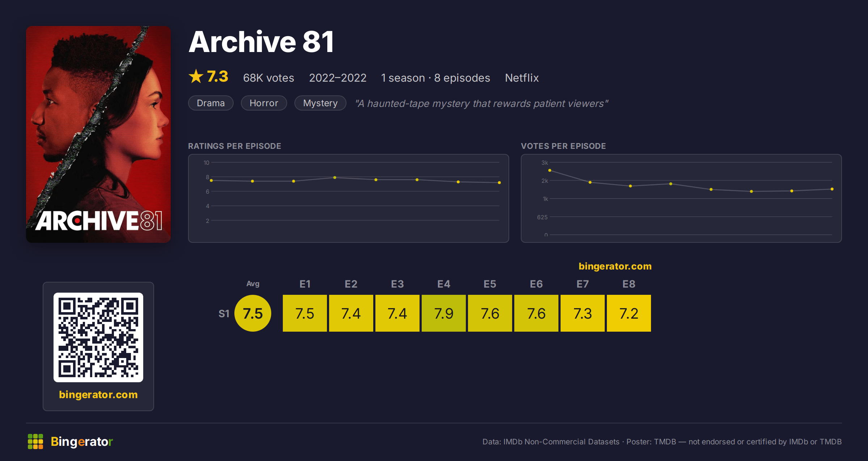Click the first point in votes chart
The height and width of the screenshot is (461, 868).
550,170
